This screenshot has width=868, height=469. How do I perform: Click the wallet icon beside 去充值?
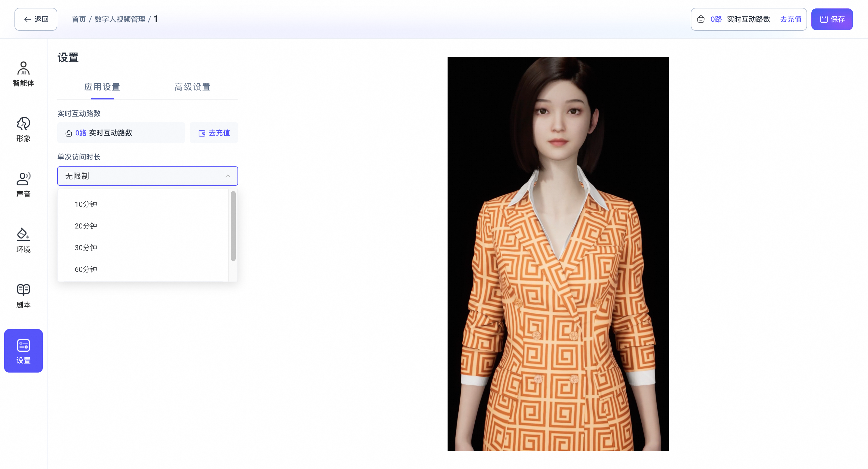[202, 134]
